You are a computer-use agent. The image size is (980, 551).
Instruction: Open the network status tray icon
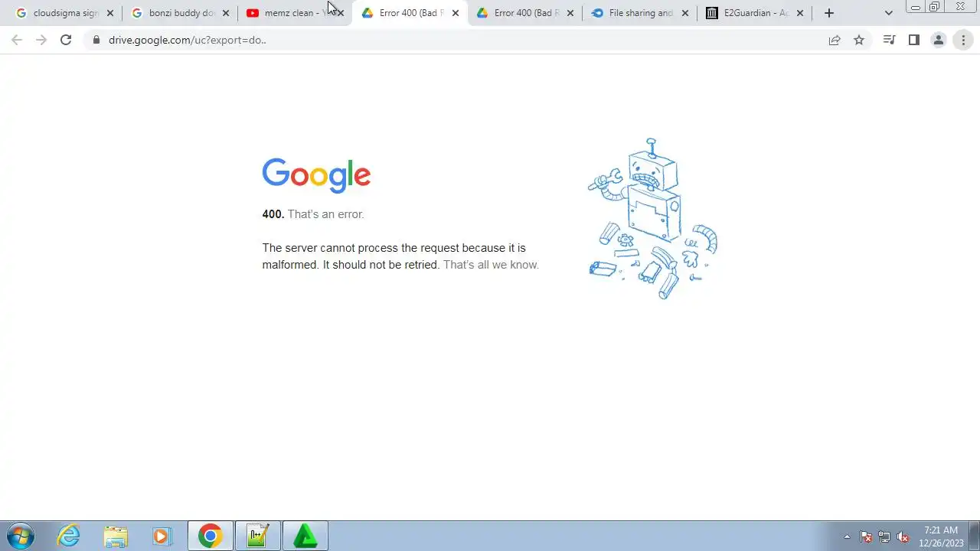(x=884, y=536)
